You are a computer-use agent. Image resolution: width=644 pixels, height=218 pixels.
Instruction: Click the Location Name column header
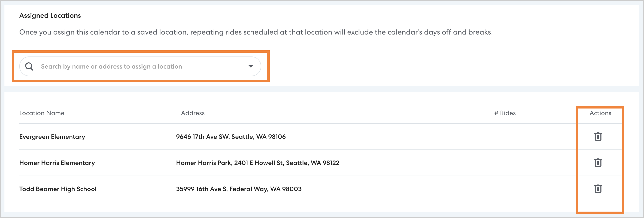(42, 113)
